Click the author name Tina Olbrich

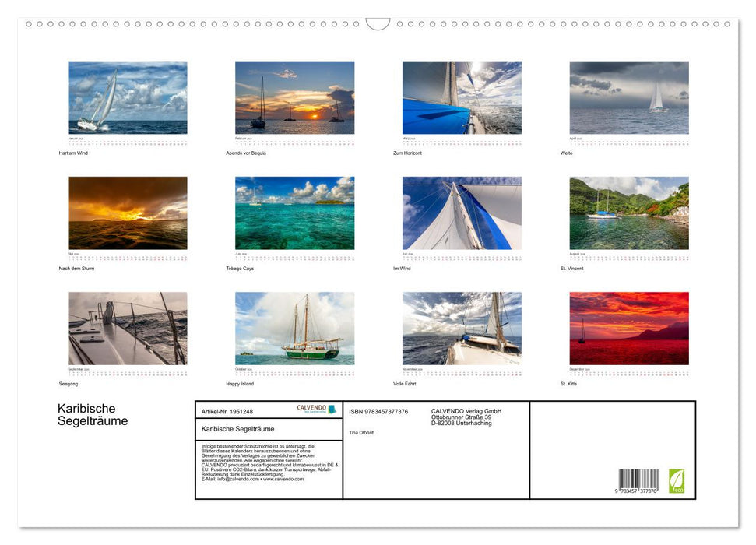[x=361, y=434]
